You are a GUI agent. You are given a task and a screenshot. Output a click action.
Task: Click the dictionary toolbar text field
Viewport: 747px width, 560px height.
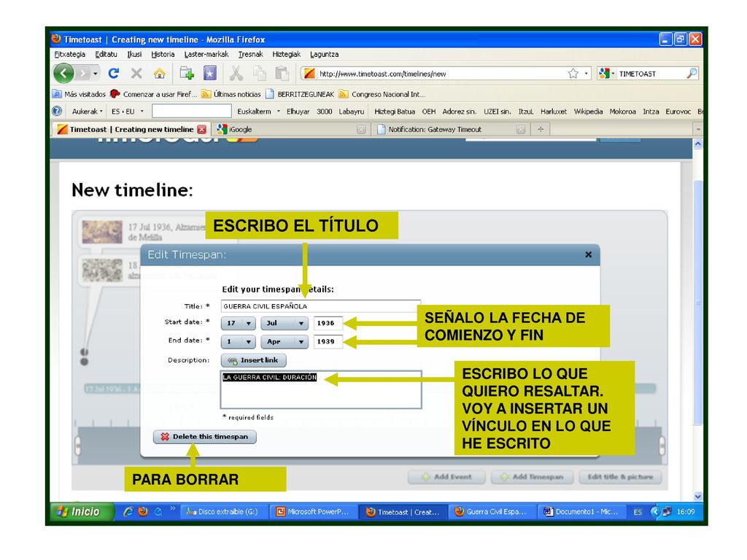[x=192, y=112]
